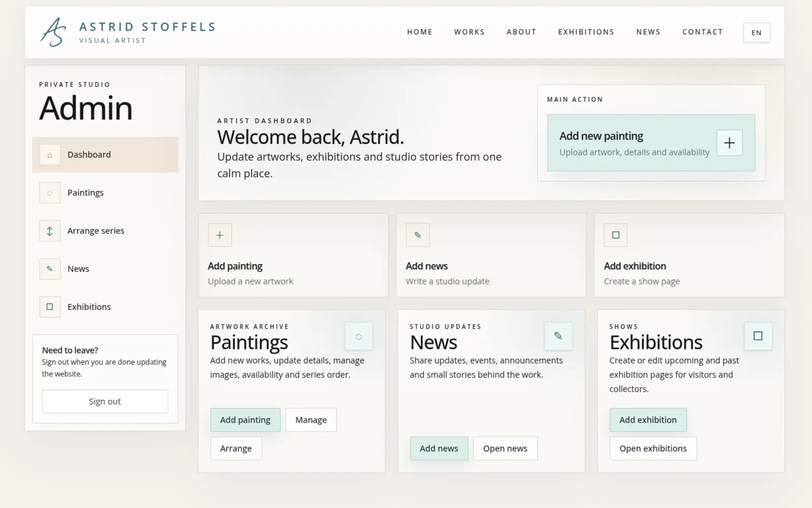Go to the About page

(521, 32)
